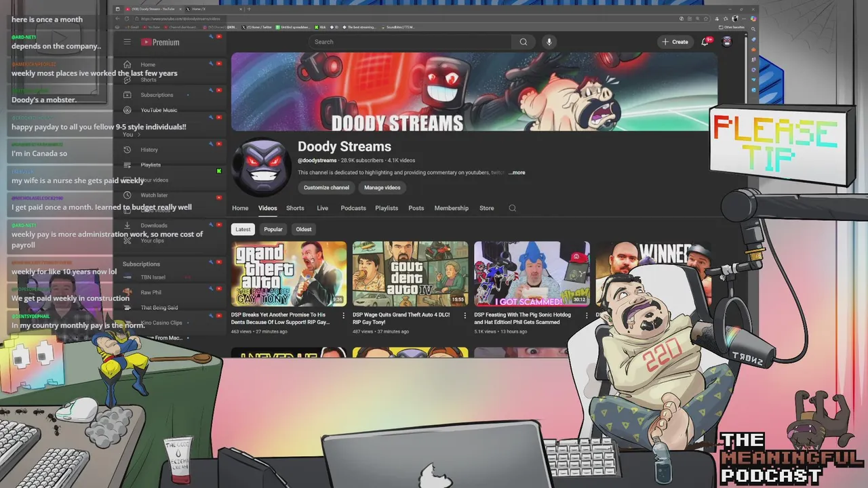Click the Create button
Image resolution: width=868 pixels, height=488 pixels.
pyautogui.click(x=675, y=42)
